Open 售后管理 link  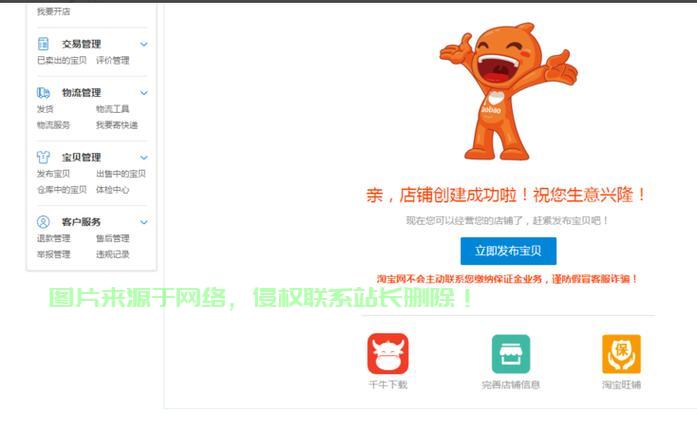tap(113, 238)
